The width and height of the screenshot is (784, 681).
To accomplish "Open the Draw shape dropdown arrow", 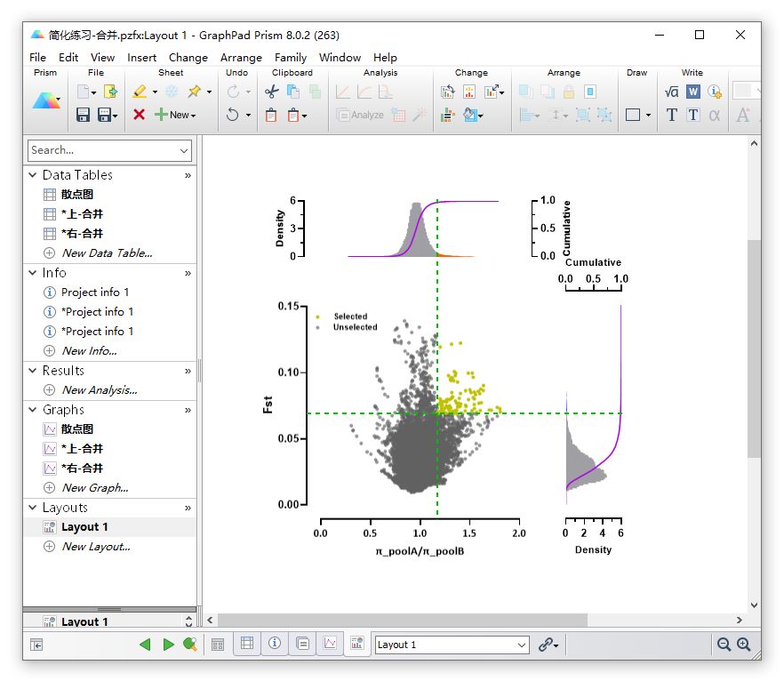I will pos(649,116).
